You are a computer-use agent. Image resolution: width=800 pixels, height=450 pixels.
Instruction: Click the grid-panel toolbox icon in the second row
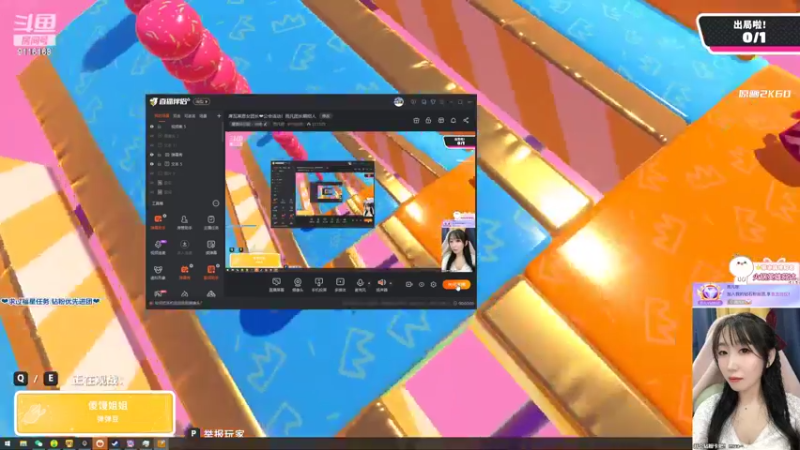pos(211,244)
